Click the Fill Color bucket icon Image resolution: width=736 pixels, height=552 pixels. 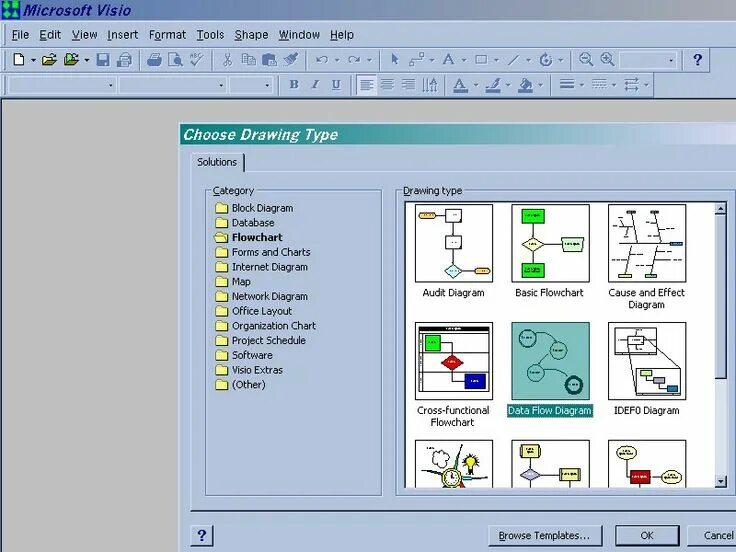(x=525, y=85)
